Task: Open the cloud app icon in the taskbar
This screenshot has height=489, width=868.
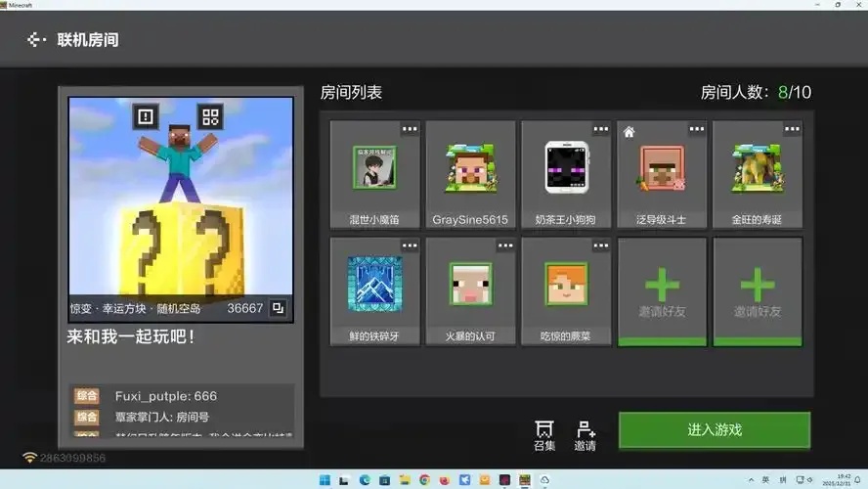Action: [544, 479]
